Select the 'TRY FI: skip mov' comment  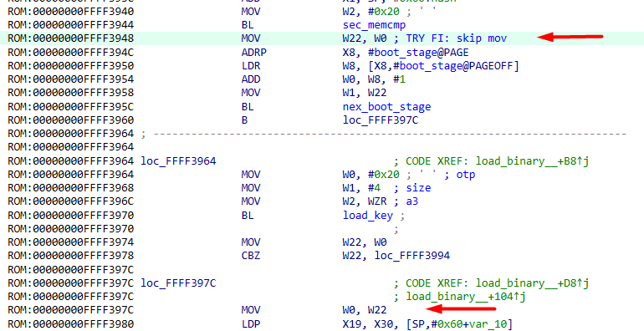(x=457, y=38)
